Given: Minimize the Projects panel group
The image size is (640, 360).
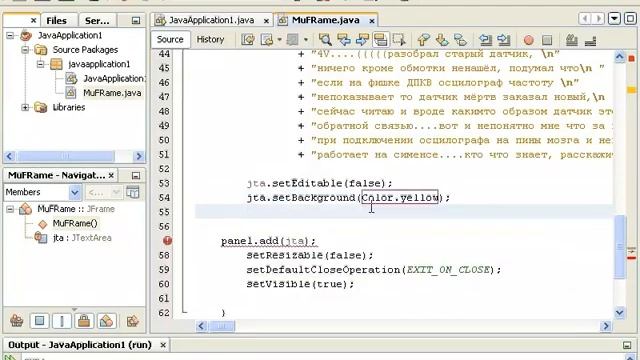Looking at the screenshot, I should click(136, 20).
